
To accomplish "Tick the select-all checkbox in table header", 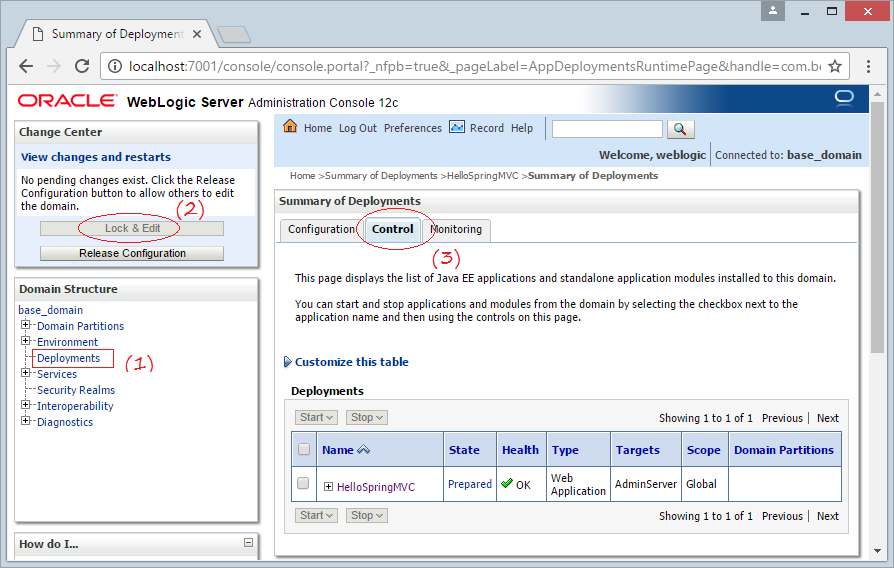I will tap(304, 449).
